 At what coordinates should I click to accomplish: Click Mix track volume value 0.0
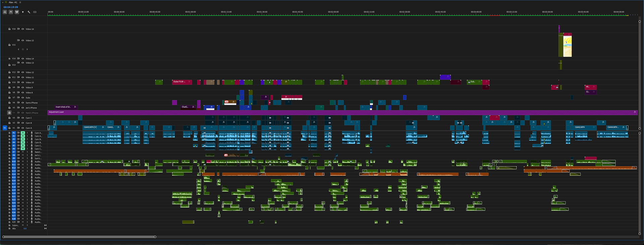tap(25, 229)
